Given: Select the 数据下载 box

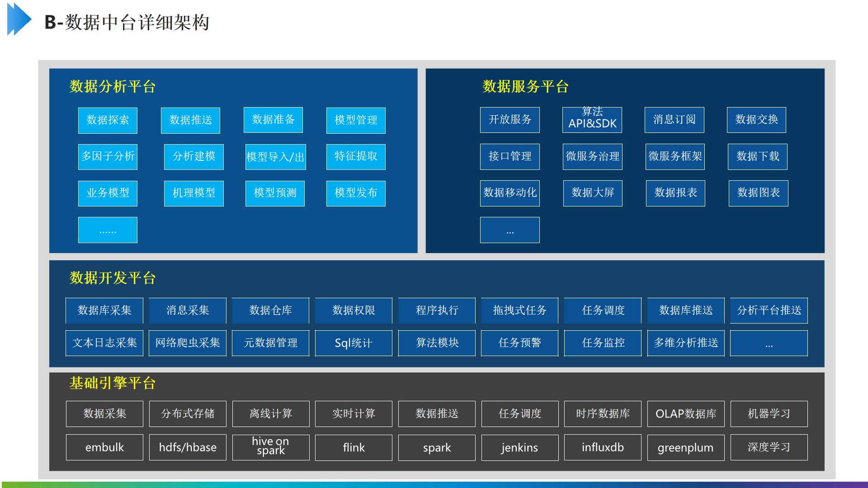Looking at the screenshot, I should click(x=758, y=157).
